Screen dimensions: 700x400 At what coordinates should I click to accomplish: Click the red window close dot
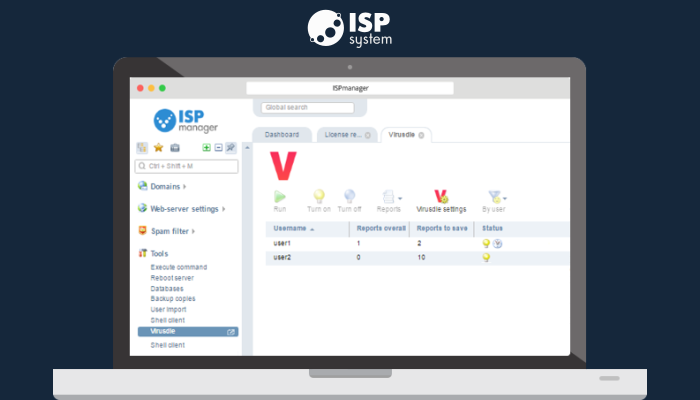coord(140,88)
